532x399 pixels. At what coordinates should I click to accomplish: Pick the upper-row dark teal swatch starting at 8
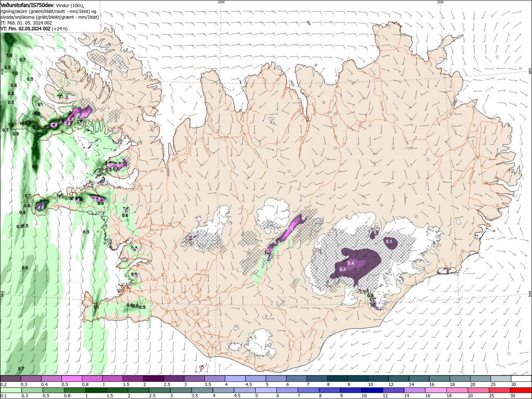pyautogui.click(x=337, y=379)
